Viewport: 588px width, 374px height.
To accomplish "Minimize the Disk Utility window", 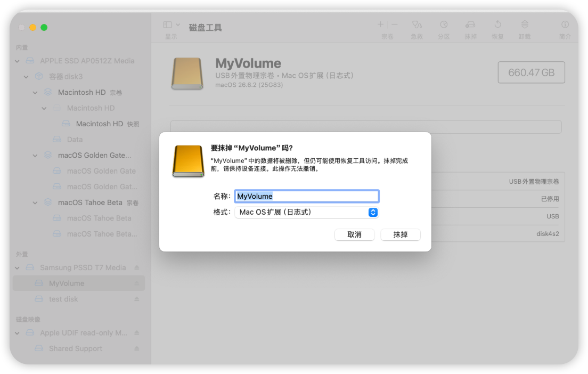I will pyautogui.click(x=33, y=27).
